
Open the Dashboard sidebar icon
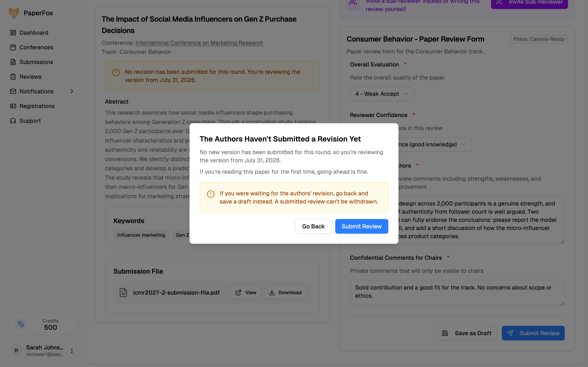pyautogui.click(x=13, y=33)
